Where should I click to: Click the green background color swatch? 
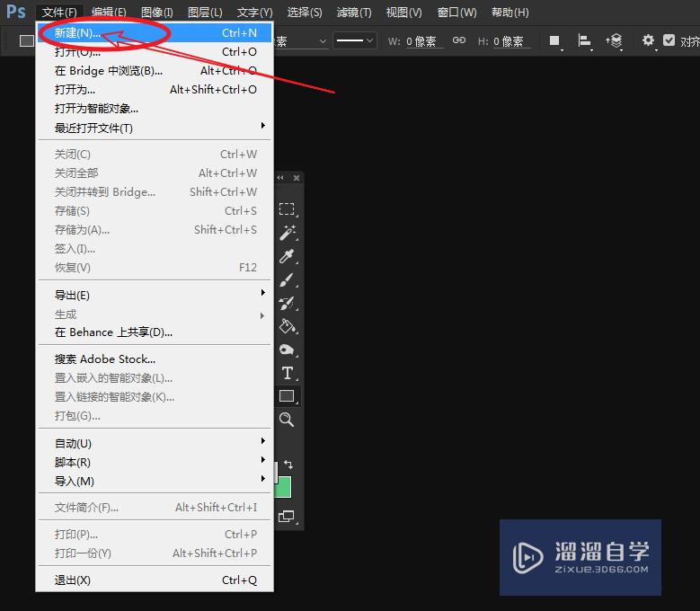click(x=284, y=487)
